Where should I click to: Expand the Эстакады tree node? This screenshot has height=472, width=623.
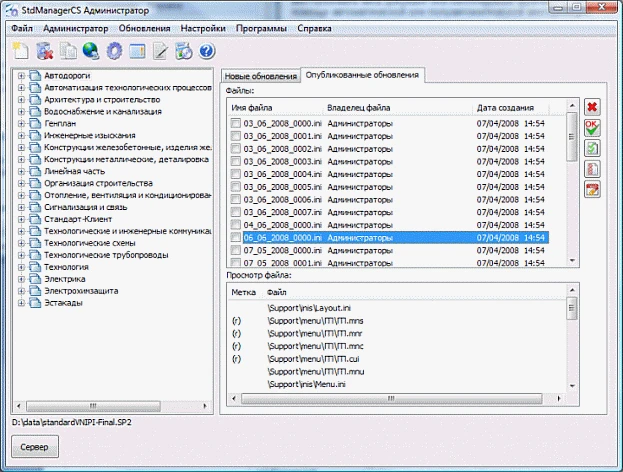click(21, 303)
